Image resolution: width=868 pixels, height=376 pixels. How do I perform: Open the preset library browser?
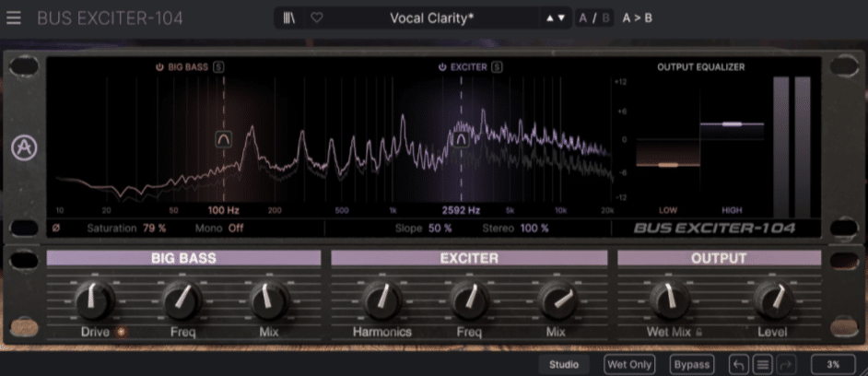[x=289, y=18]
